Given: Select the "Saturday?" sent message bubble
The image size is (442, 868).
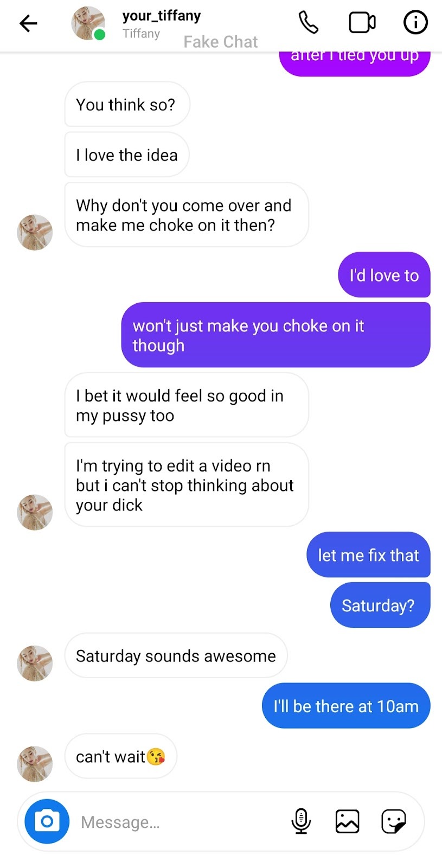Looking at the screenshot, I should 380,605.
